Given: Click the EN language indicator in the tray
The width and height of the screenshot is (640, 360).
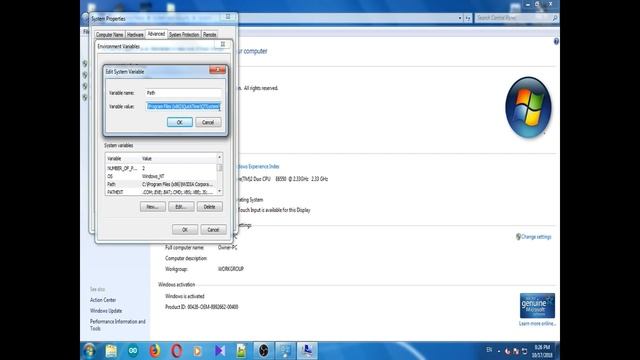Looking at the screenshot, I should click(489, 350).
